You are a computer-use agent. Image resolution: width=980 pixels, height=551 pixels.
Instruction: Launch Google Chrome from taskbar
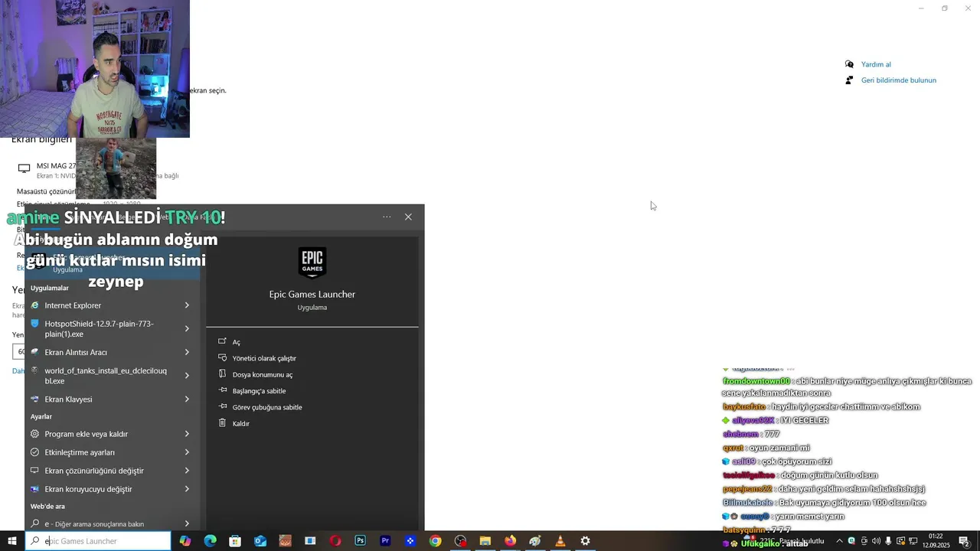pyautogui.click(x=435, y=541)
